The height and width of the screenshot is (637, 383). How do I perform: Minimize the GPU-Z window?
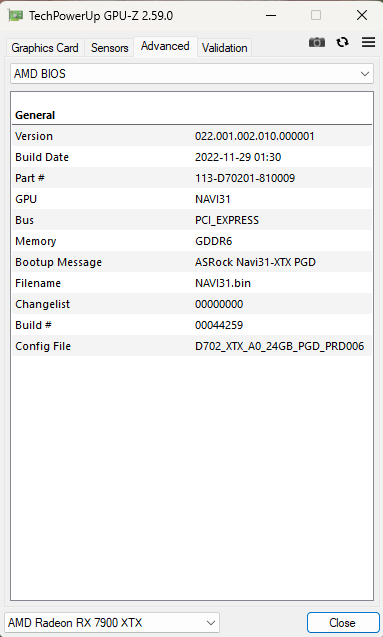(x=271, y=15)
